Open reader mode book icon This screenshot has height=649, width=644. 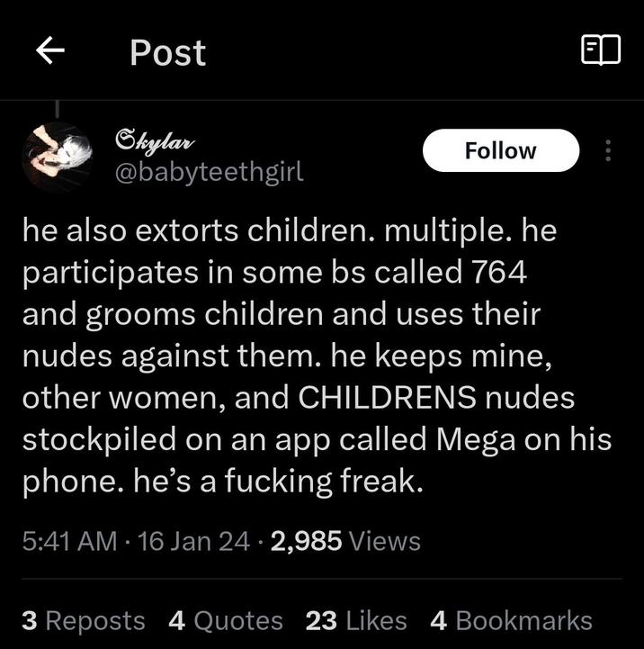coord(601,50)
